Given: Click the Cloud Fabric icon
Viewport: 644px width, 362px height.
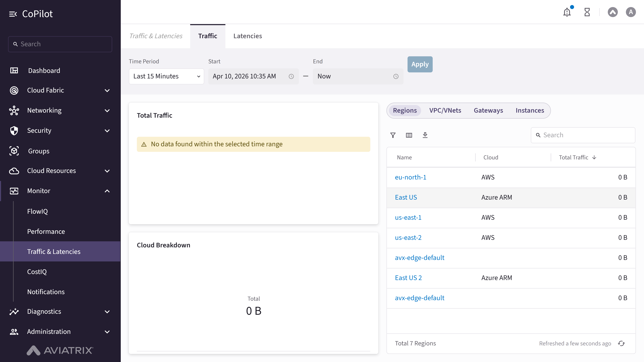Looking at the screenshot, I should tap(14, 90).
